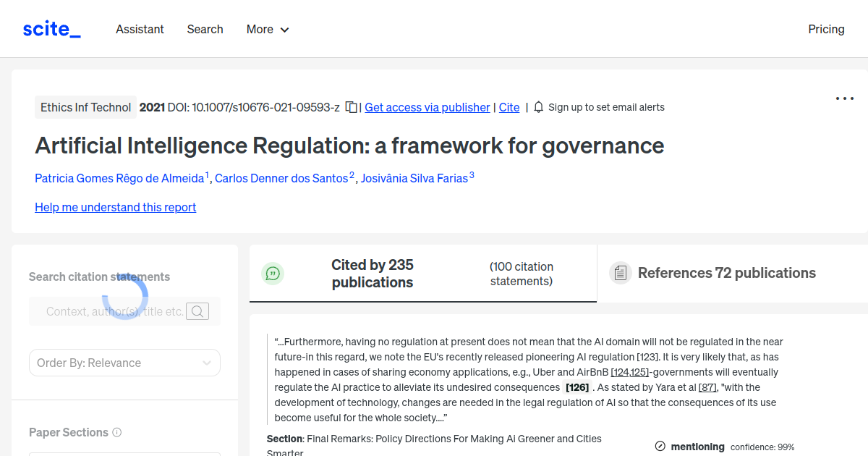868x456 pixels.
Task: Click the search magnifier in citation search
Action: [197, 311]
